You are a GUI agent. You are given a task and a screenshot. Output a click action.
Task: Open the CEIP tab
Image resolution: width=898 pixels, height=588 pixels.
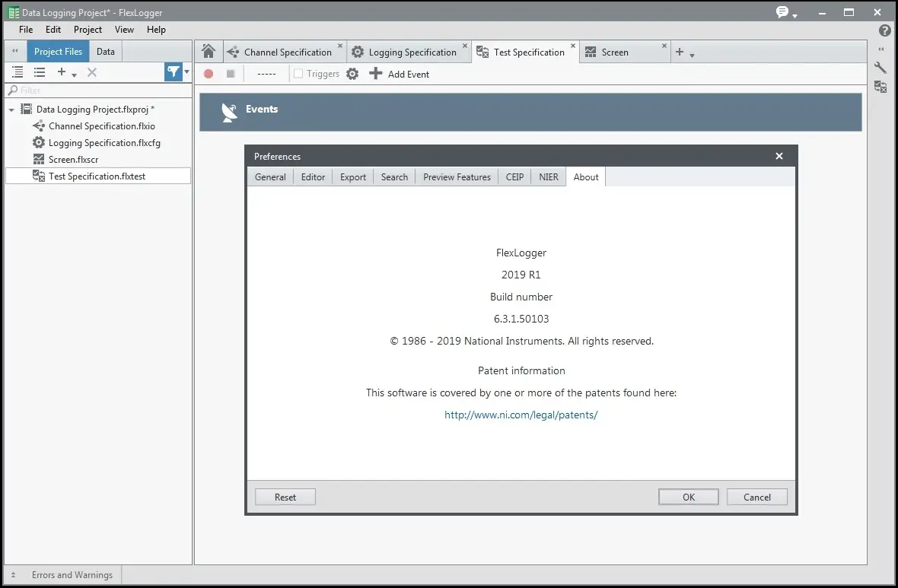(x=515, y=177)
